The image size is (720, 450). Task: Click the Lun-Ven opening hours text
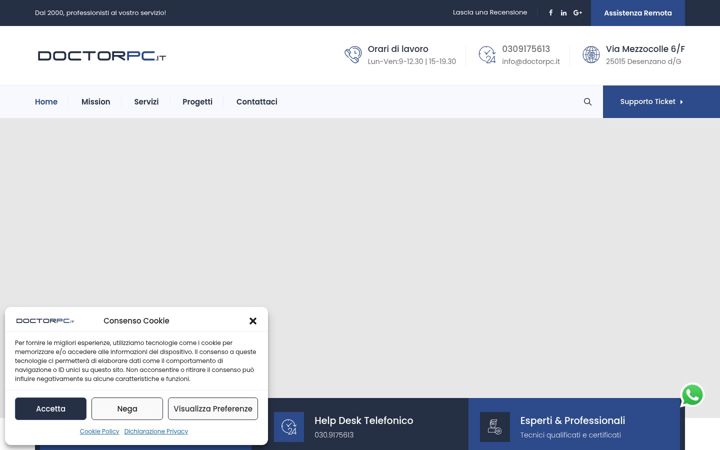412,62
